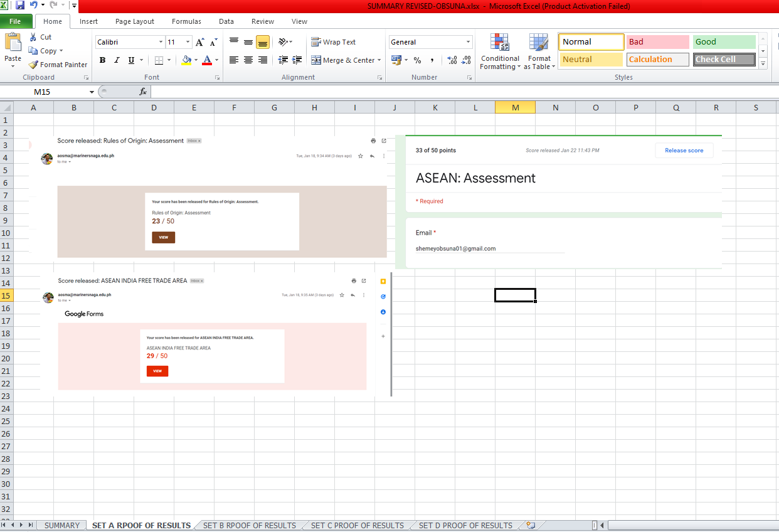Open Fill Color dropdown arrow
The height and width of the screenshot is (532, 779).
pyautogui.click(x=196, y=60)
